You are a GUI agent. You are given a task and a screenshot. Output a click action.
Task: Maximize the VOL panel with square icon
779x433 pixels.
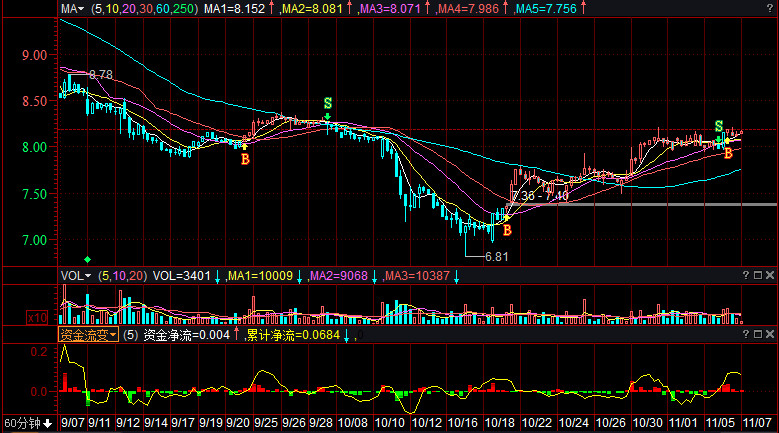click(758, 274)
